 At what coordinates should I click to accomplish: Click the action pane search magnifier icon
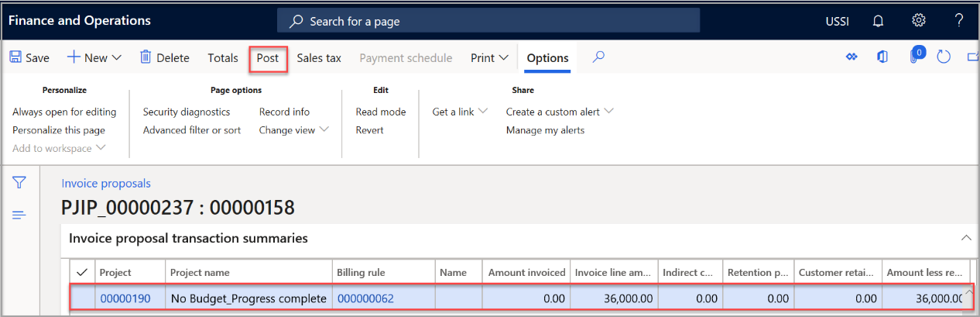[x=598, y=57]
